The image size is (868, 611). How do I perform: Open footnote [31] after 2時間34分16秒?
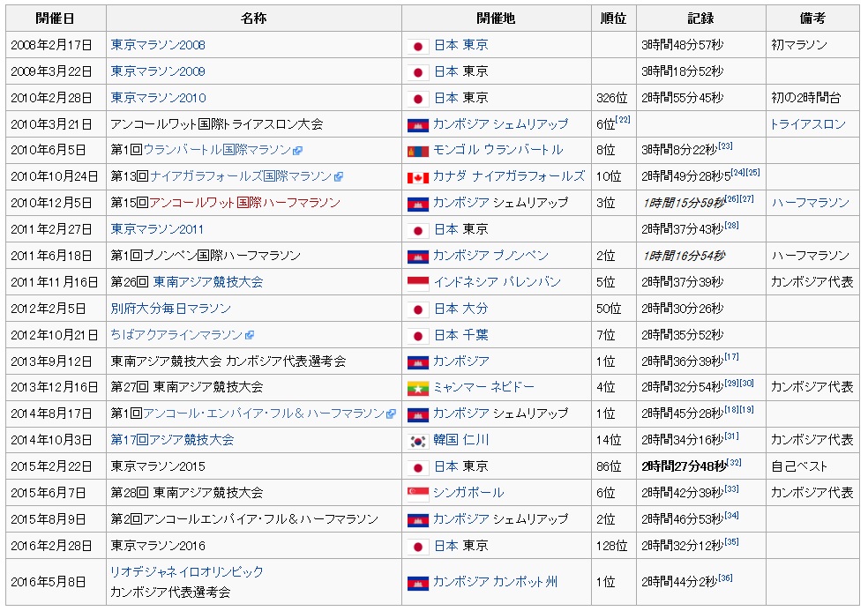pyautogui.click(x=731, y=436)
